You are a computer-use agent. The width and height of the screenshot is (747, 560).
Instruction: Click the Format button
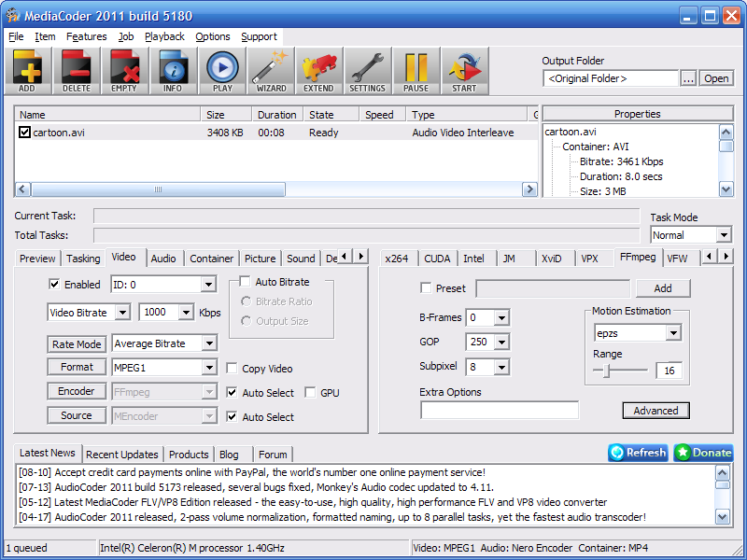click(77, 367)
